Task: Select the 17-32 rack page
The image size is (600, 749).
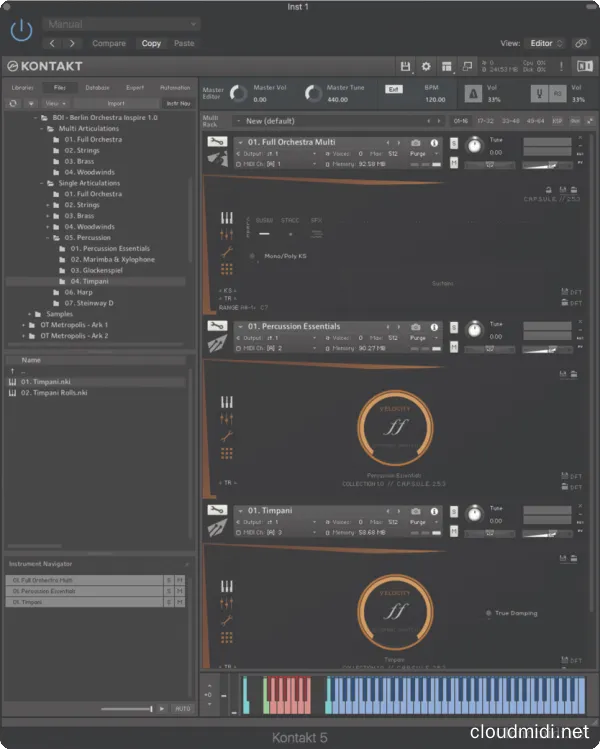Action: 485,121
